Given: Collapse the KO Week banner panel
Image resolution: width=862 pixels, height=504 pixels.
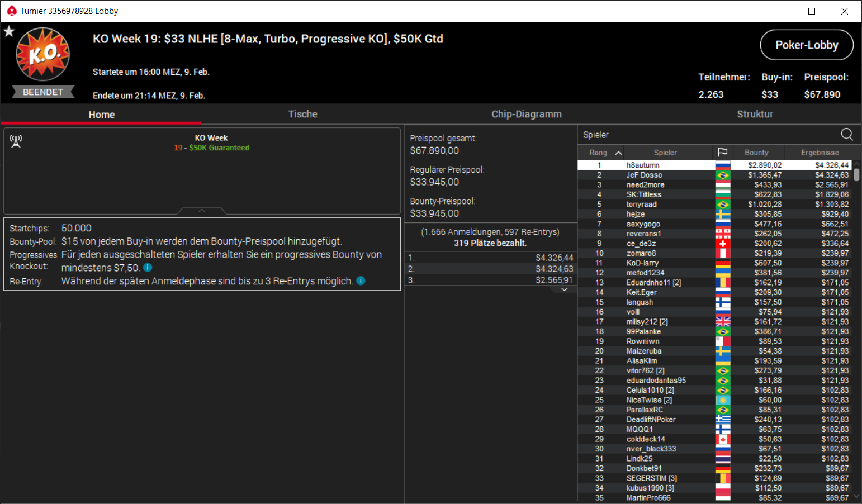Looking at the screenshot, I should [202, 211].
